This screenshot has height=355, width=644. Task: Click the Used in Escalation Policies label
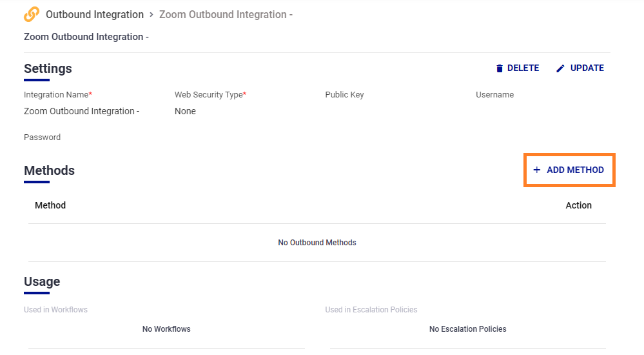point(371,310)
